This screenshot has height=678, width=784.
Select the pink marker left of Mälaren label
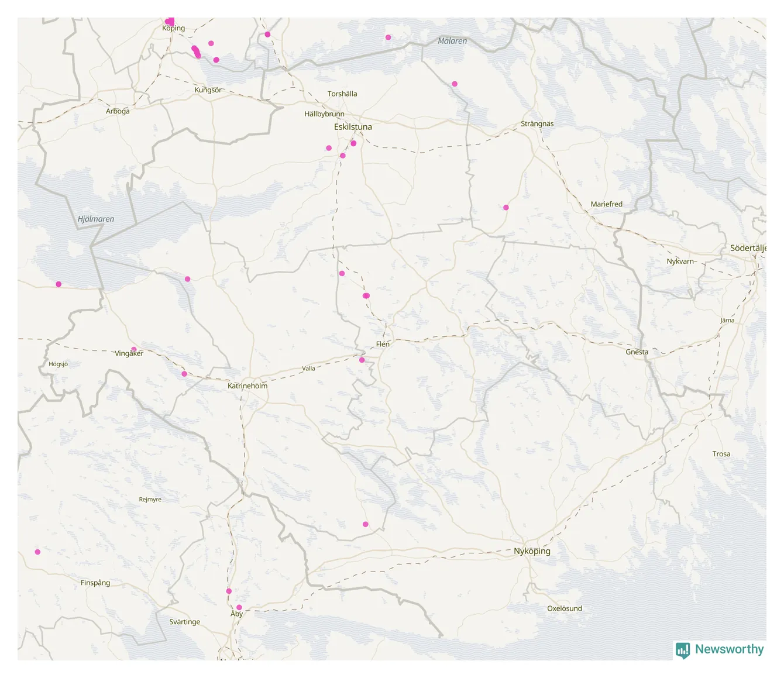[388, 37]
